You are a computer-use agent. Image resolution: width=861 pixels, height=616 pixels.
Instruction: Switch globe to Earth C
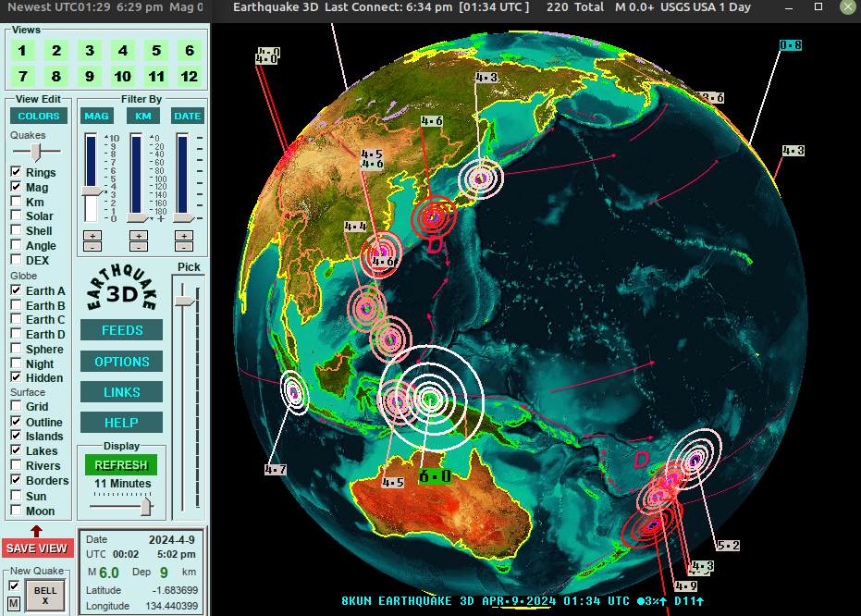(16, 319)
